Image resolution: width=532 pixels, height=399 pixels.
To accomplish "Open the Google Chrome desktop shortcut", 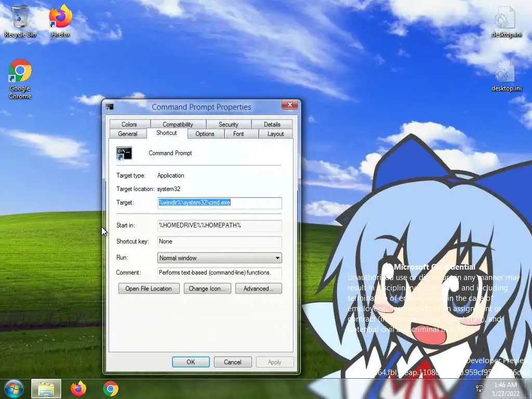I will (x=20, y=79).
